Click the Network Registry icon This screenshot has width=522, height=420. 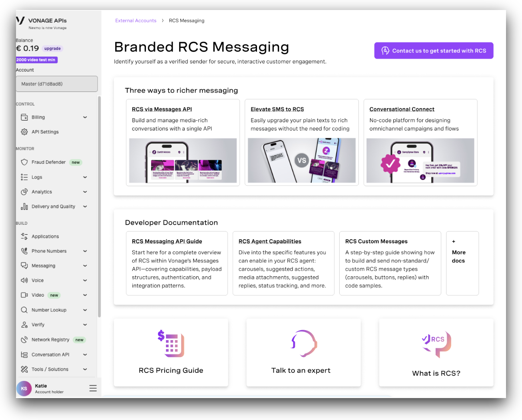tap(24, 340)
